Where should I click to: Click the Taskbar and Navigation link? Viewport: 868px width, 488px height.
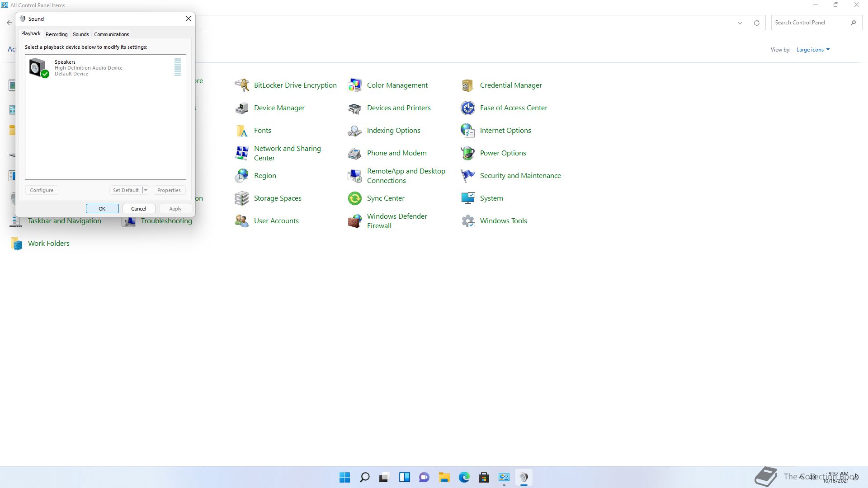pos(65,221)
